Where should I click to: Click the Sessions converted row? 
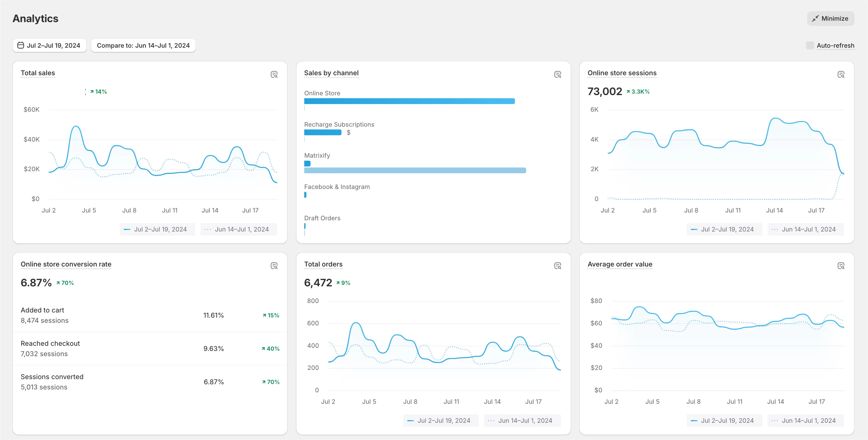point(150,382)
